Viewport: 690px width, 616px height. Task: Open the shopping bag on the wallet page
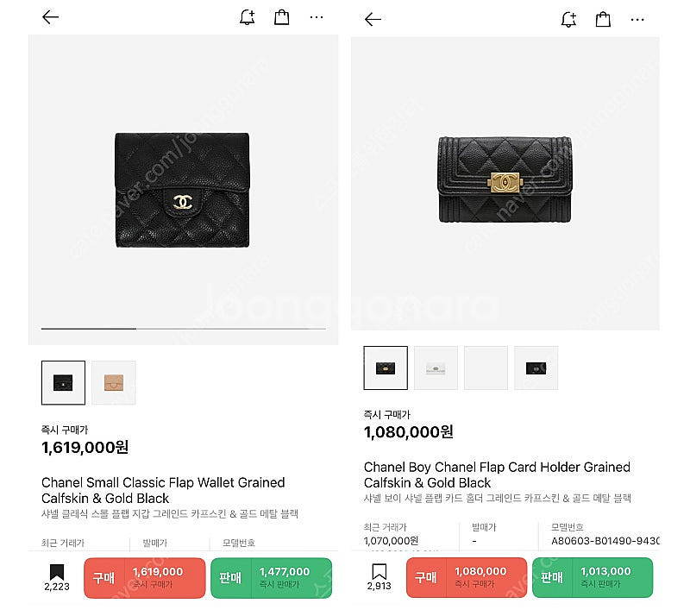point(282,17)
